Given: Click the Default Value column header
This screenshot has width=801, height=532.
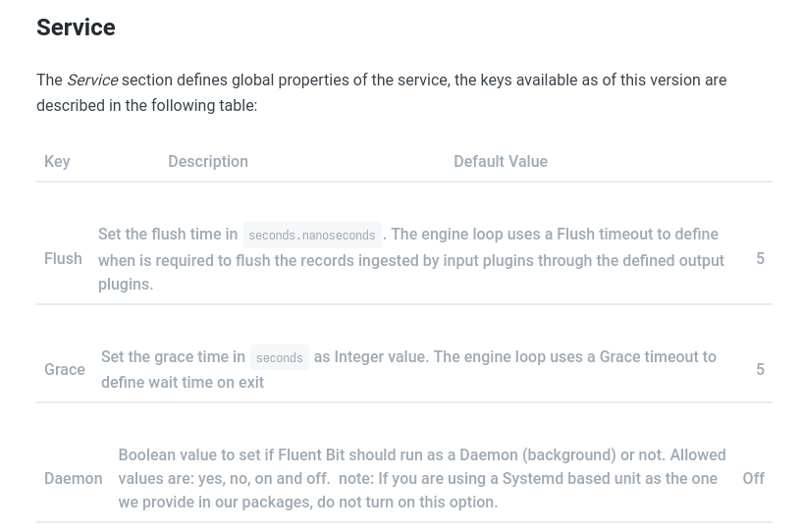Looking at the screenshot, I should pos(501,161).
